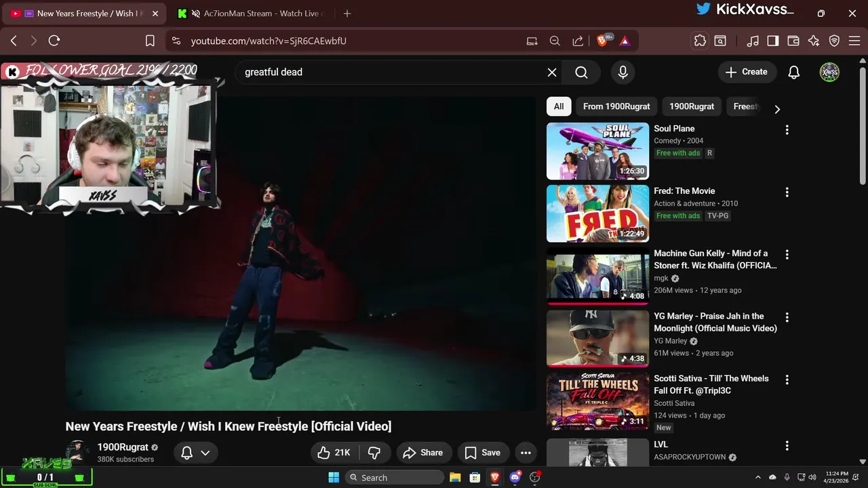This screenshot has width=868, height=488.
Task: Open Soul Plane movie title link
Action: click(x=674, y=129)
